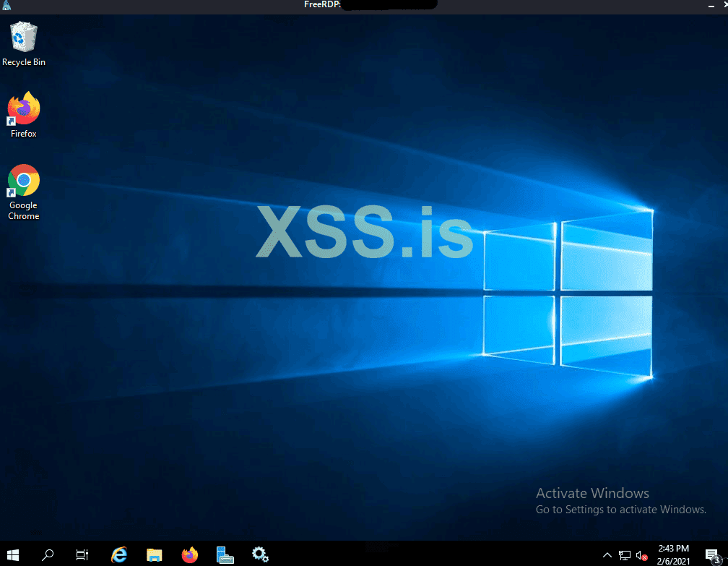
Task: Open Server Manager from the taskbar
Action: point(225,555)
